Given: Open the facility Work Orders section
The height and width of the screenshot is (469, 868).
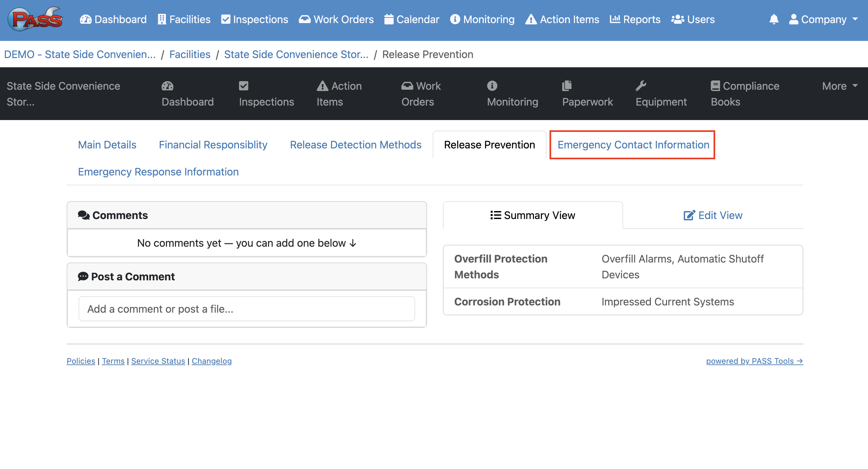Looking at the screenshot, I should [x=420, y=94].
